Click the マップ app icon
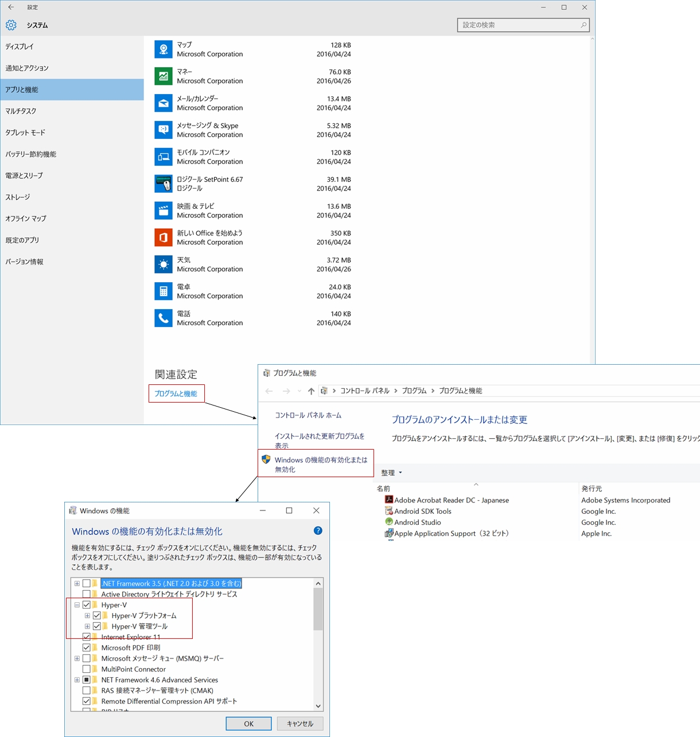Viewport: 700px width, 737px height. [164, 49]
